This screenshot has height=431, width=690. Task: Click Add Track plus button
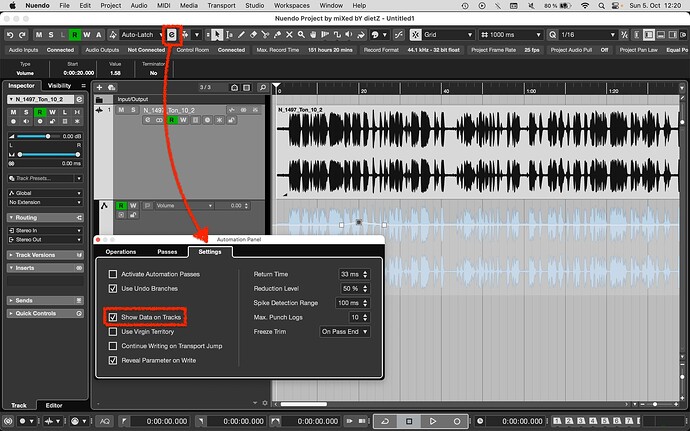pyautogui.click(x=99, y=88)
